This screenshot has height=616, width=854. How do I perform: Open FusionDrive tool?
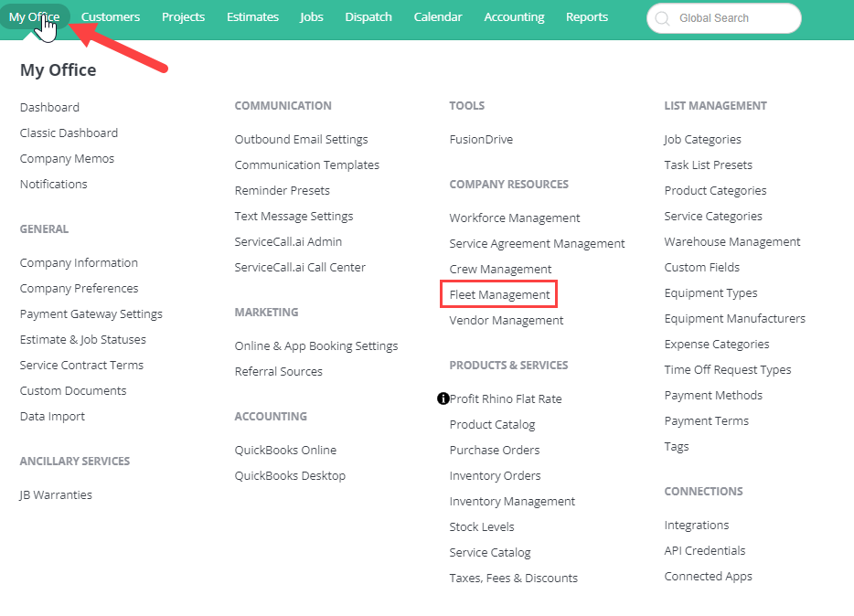click(x=481, y=139)
